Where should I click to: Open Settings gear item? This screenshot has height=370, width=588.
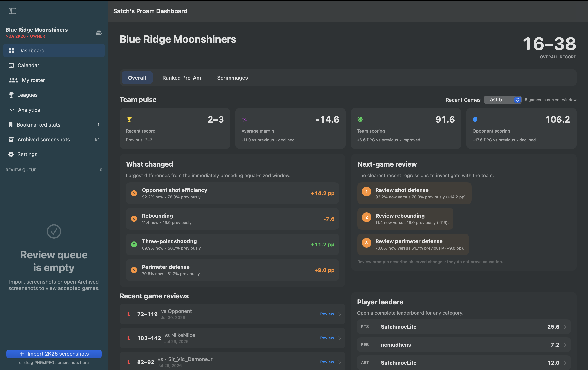point(54,154)
